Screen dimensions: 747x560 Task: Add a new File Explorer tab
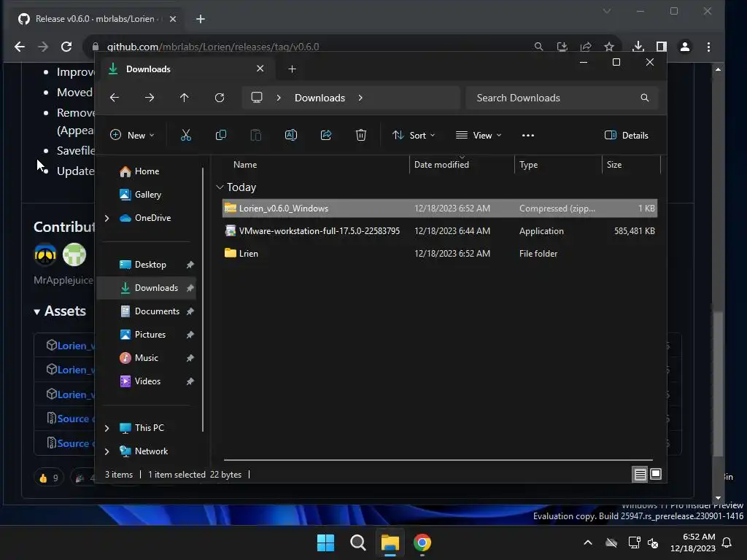coord(292,69)
